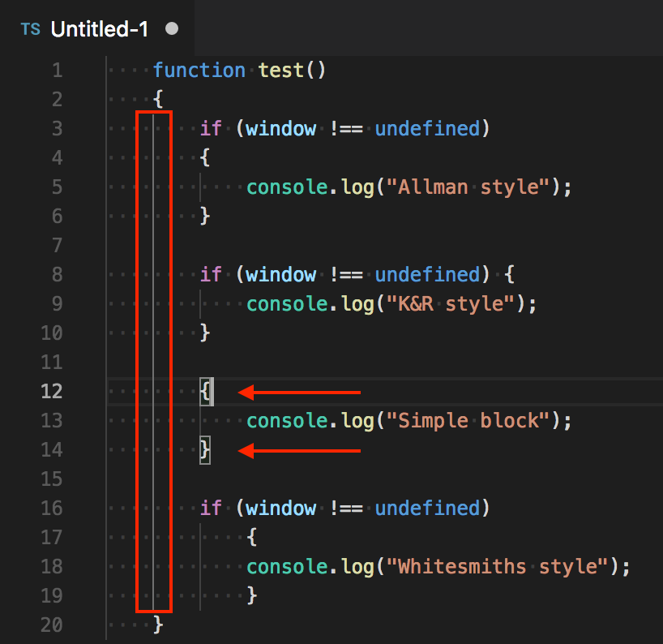663x644 pixels.
Task: Click line number 12 in the gutter
Action: click(51, 391)
